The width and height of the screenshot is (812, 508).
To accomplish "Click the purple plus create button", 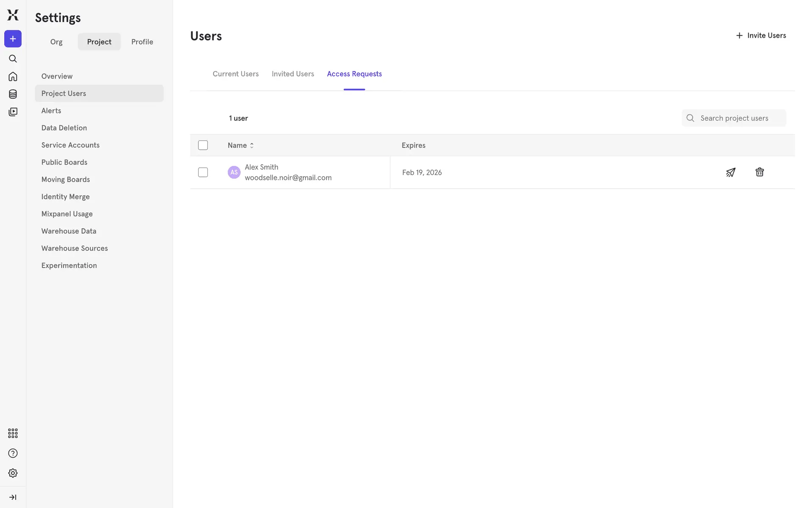I will pyautogui.click(x=13, y=39).
